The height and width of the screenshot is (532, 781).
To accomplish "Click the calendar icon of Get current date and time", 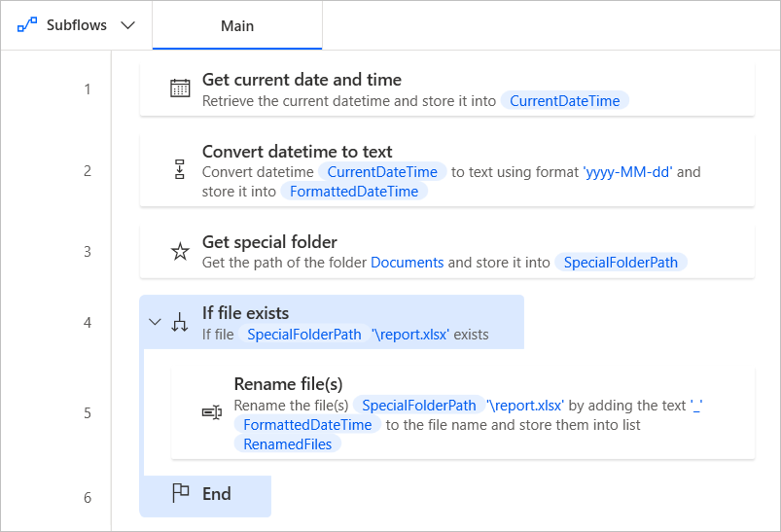I will 180,89.
